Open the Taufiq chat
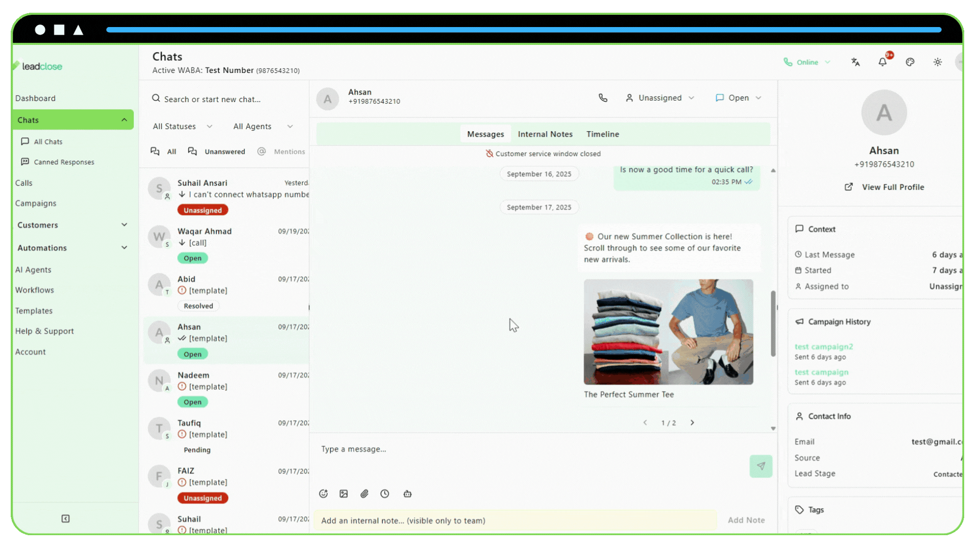The height and width of the screenshot is (551, 980). pyautogui.click(x=227, y=436)
